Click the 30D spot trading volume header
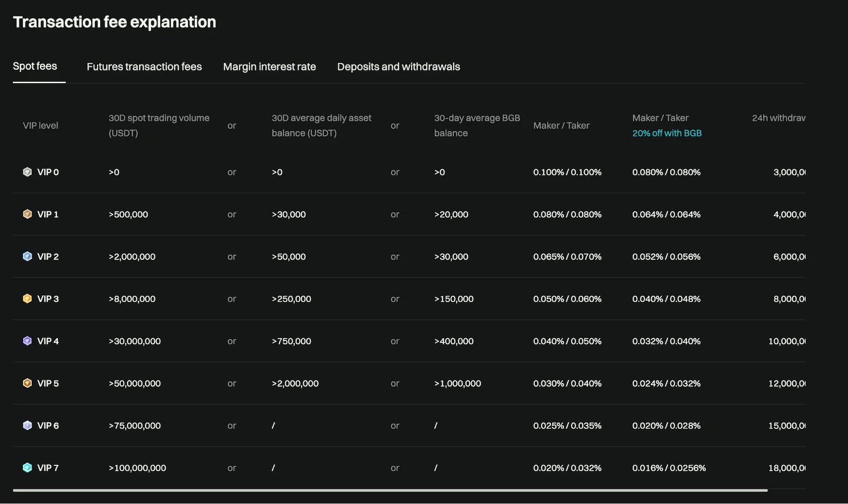The width and height of the screenshot is (848, 504). [159, 125]
